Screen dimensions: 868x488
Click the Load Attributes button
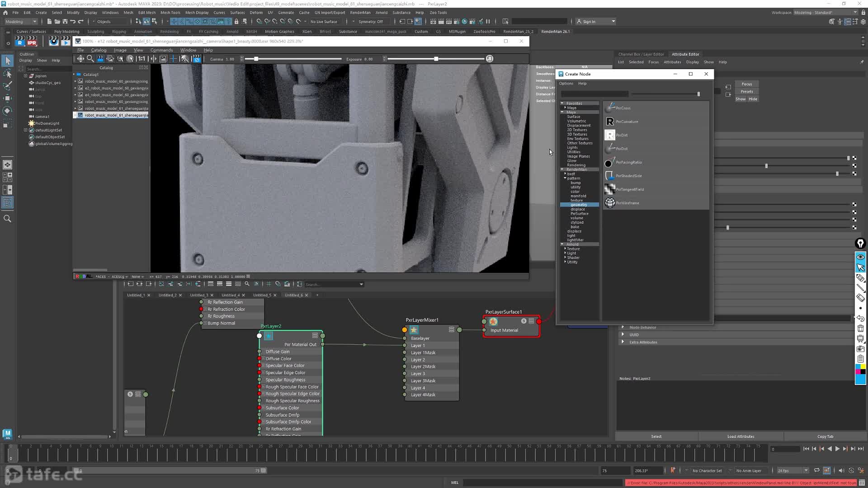click(741, 436)
